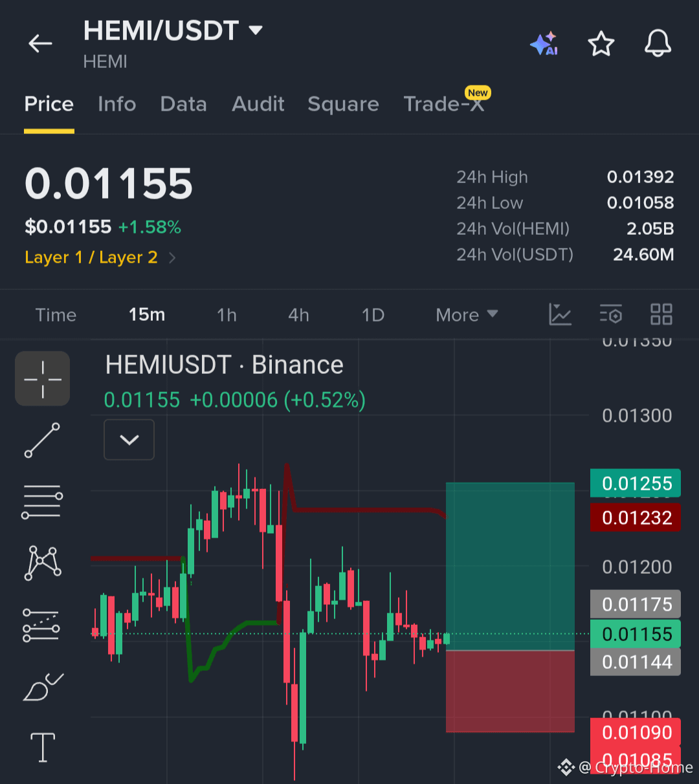
Task: Expand the HEMI/USDT pair selector dropdown
Action: (256, 30)
